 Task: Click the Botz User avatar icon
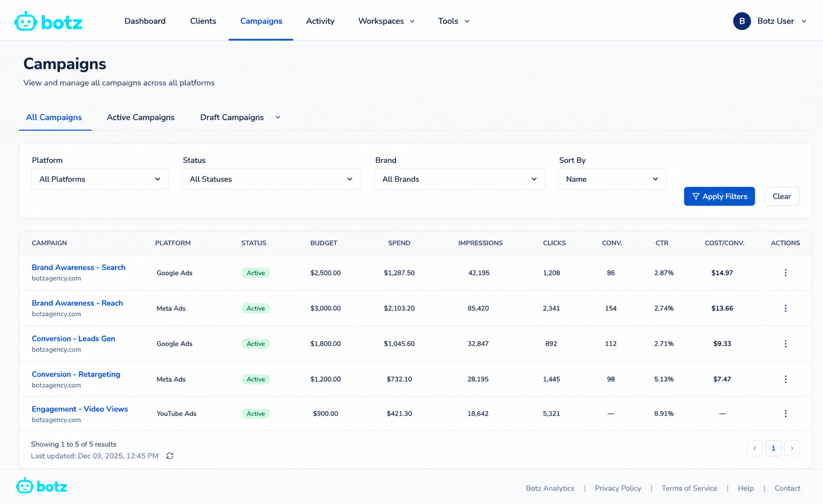point(742,21)
